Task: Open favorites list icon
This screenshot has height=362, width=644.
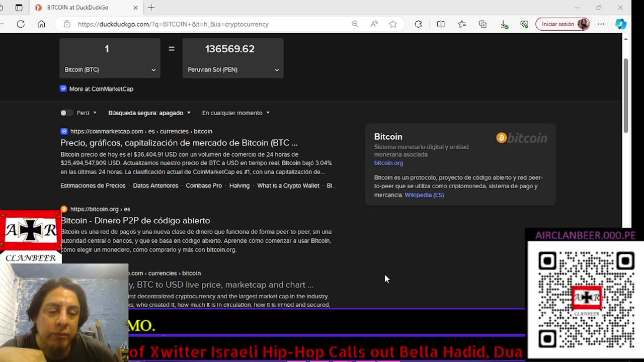Action: click(462, 24)
